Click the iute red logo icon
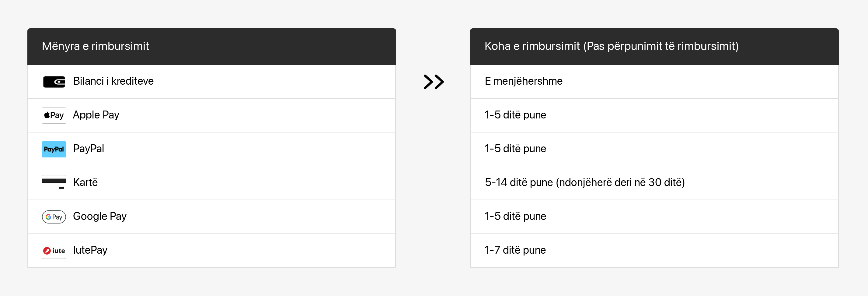This screenshot has width=868, height=296. [x=54, y=251]
